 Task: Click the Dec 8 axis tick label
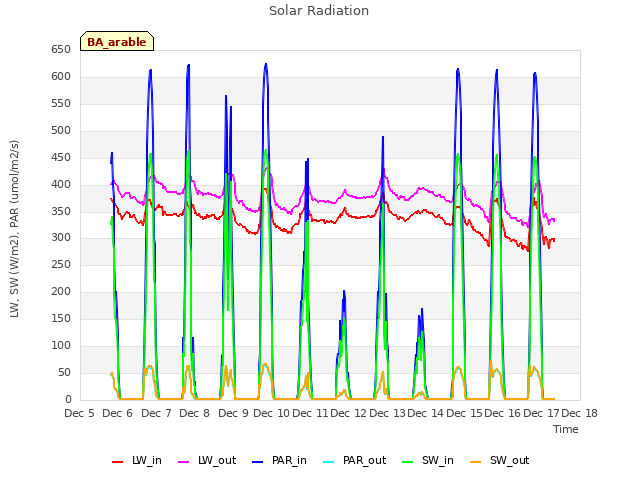195,413
